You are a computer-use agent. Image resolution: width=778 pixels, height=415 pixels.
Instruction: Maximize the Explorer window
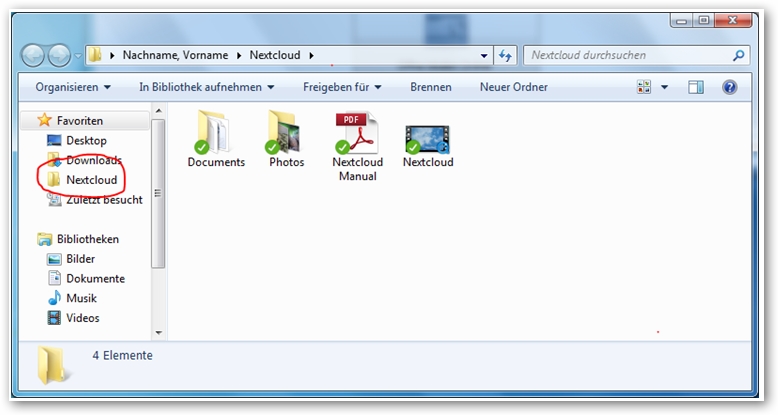coord(704,20)
